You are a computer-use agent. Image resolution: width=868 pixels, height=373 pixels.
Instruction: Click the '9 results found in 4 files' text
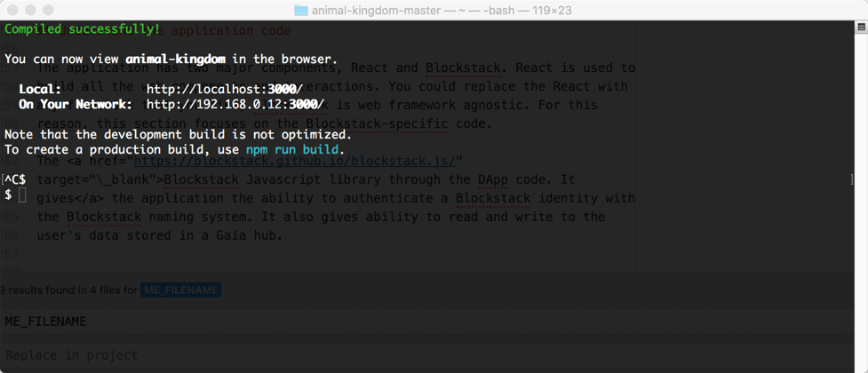(68, 290)
